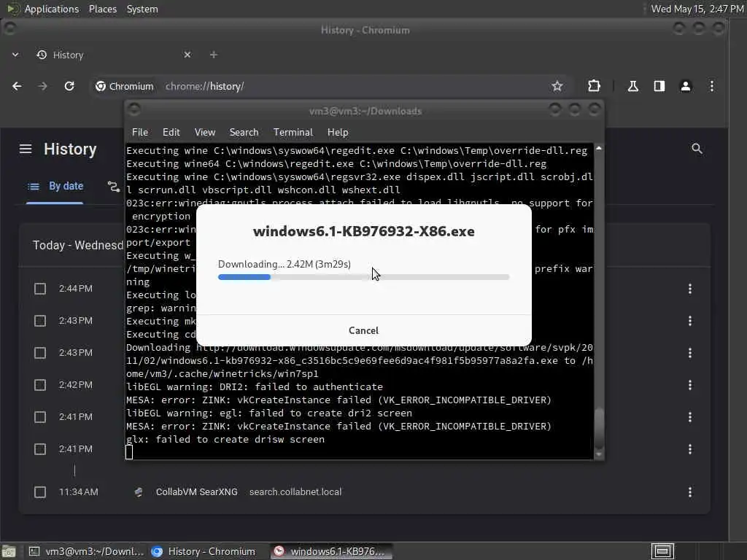Click the CollabVM SearXNG favicon

click(x=138, y=492)
